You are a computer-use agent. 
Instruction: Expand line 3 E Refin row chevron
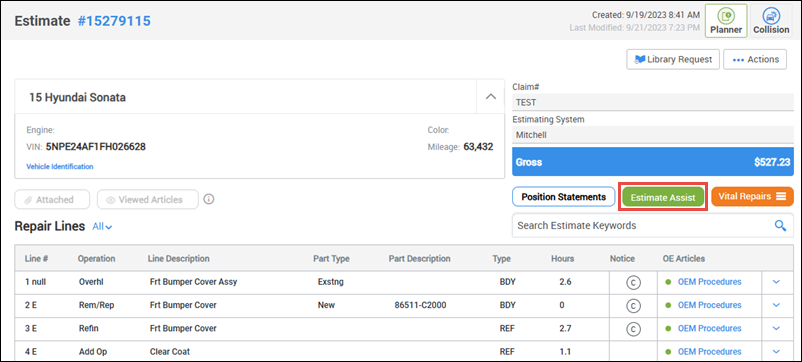(776, 328)
